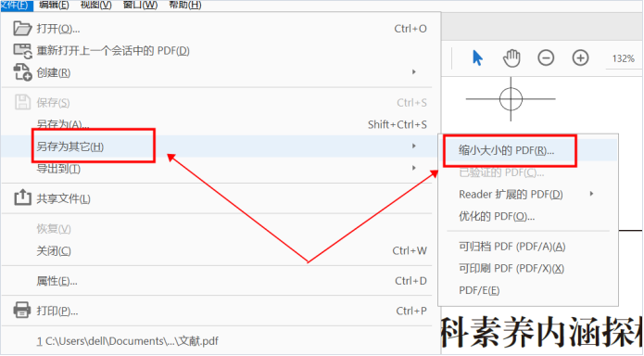Image resolution: width=644 pixels, height=356 pixels.
Task: Select 优化的 PDF(O)... submenu item
Action: pyautogui.click(x=528, y=216)
